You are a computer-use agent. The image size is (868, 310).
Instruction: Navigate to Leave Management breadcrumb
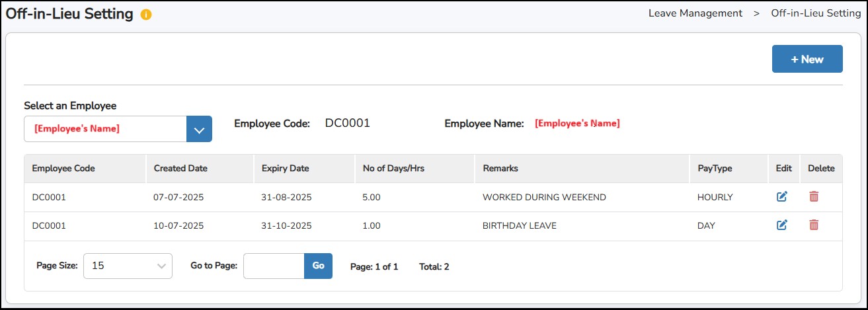point(695,13)
